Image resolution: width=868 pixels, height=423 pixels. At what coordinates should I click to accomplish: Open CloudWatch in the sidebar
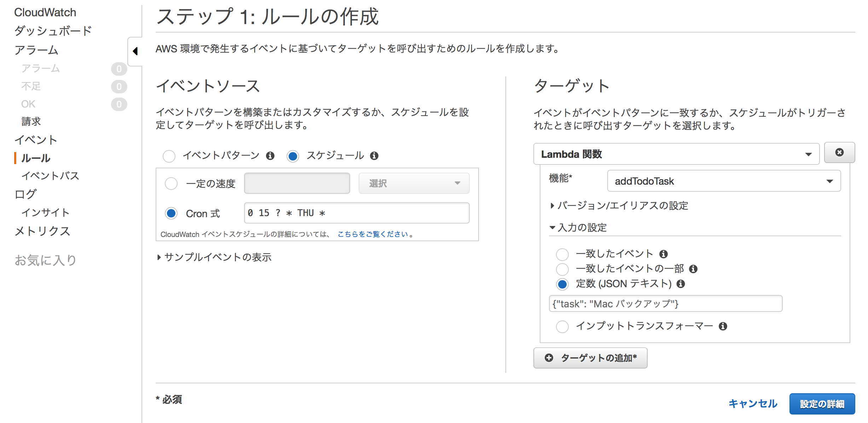coord(45,12)
